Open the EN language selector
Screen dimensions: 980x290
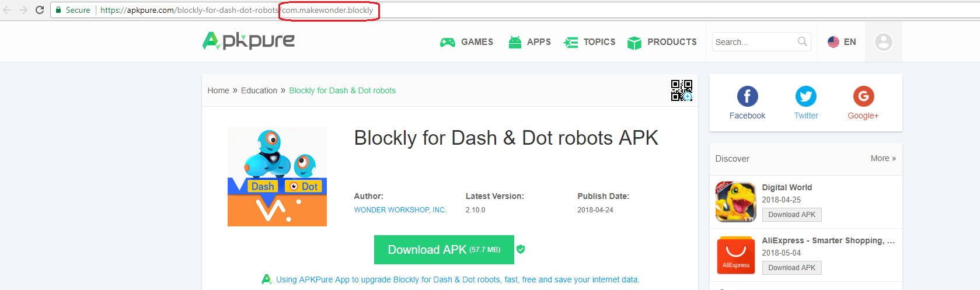click(842, 42)
